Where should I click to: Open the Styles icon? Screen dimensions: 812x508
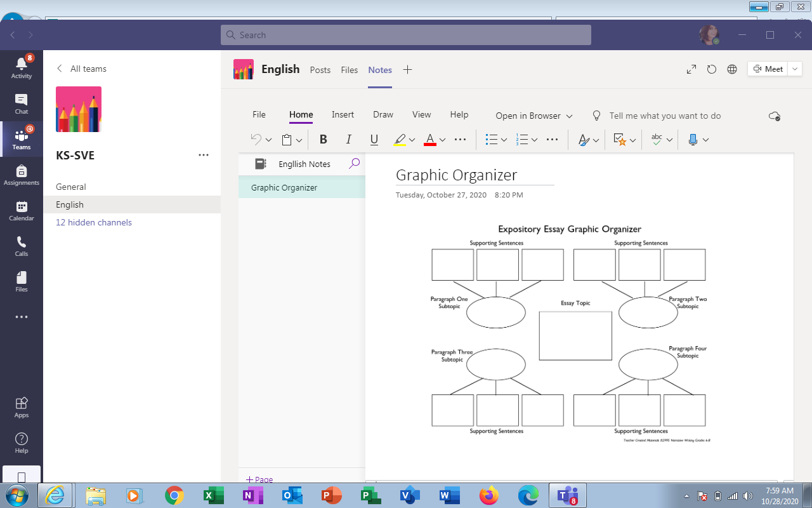(x=584, y=140)
